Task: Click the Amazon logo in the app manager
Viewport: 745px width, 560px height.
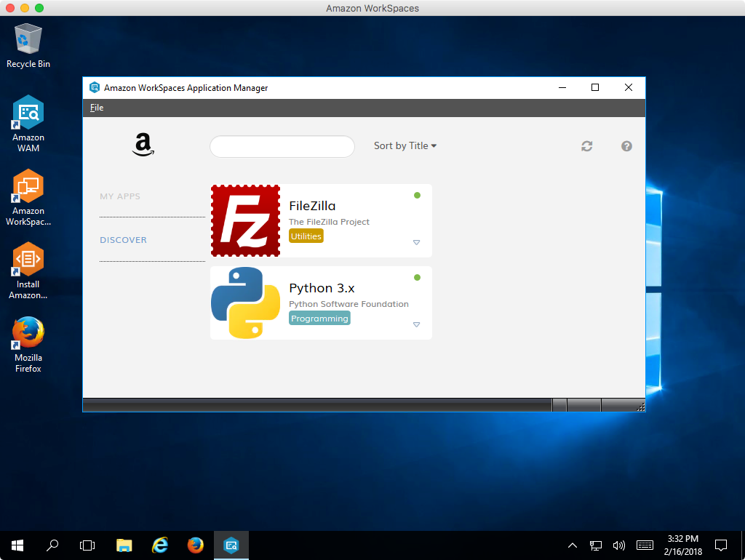Action: pyautogui.click(x=143, y=144)
